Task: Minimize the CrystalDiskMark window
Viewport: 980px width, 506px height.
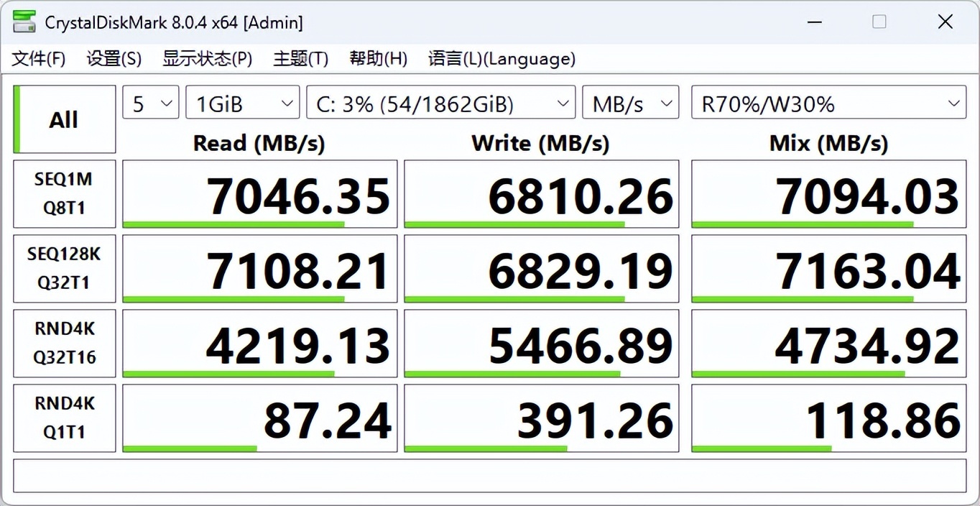Action: tap(814, 22)
